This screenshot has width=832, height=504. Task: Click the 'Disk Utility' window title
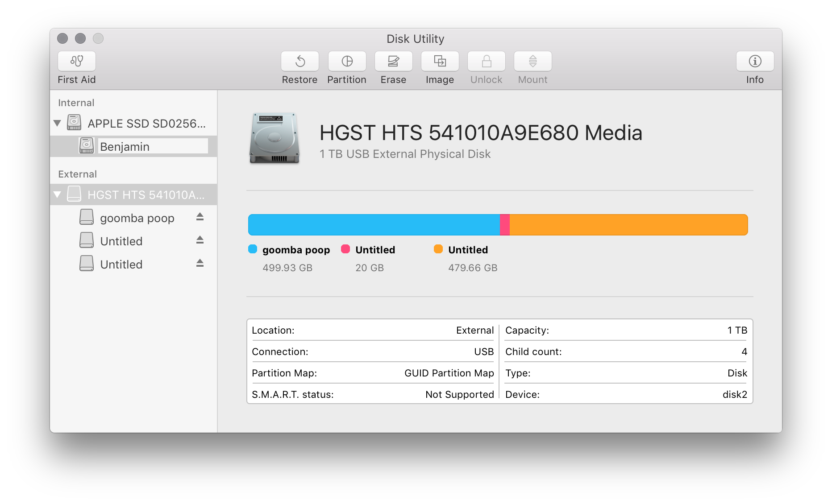(x=416, y=39)
